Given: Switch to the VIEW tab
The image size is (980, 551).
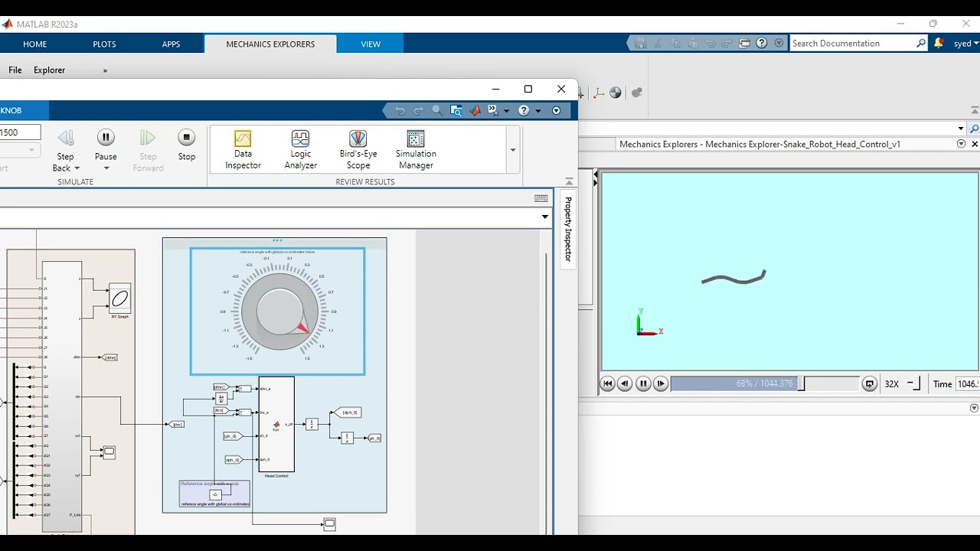Looking at the screenshot, I should [x=371, y=44].
